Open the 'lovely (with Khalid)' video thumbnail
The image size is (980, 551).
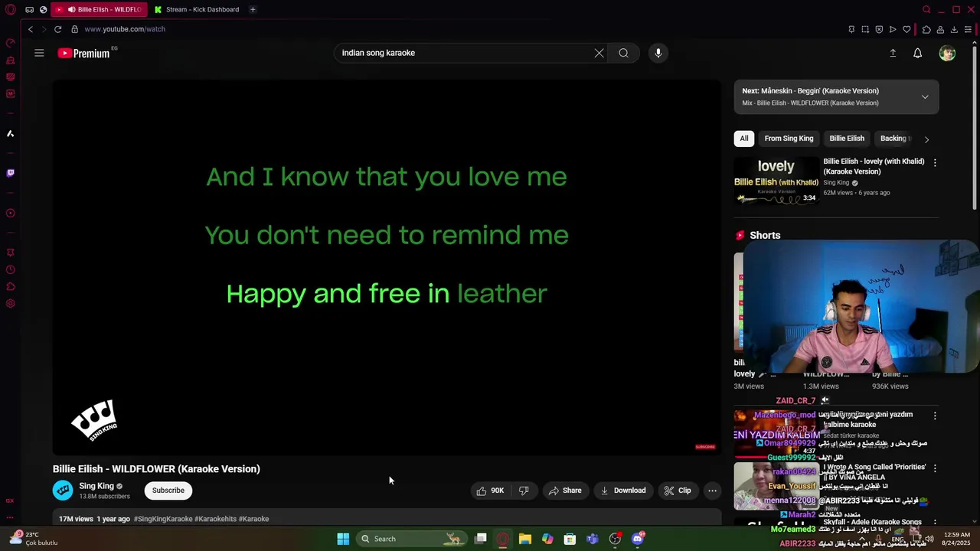[x=776, y=181]
